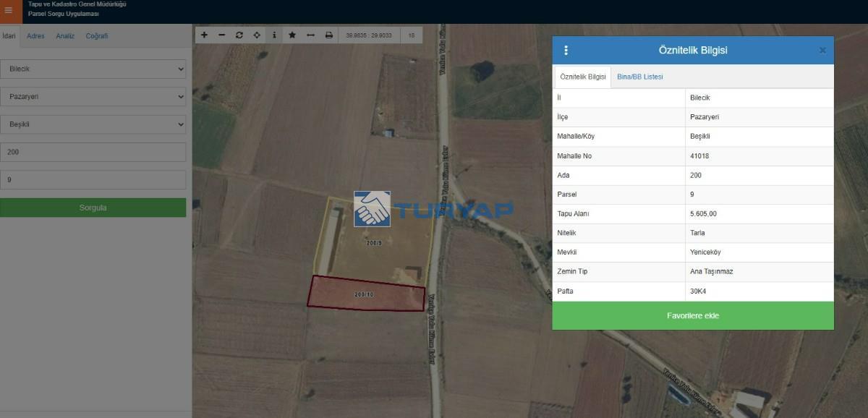Click the Mahalle/Köy value Beşikli in table
868x418 pixels.
pos(701,137)
